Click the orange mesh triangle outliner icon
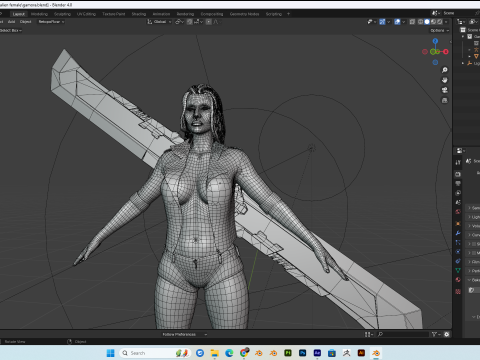The width and height of the screenshot is (480, 360). click(x=476, y=56)
